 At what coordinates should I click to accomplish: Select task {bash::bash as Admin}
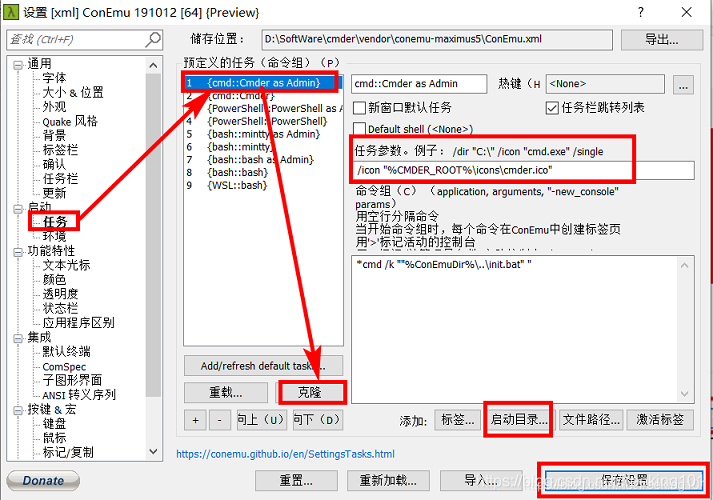[263, 160]
